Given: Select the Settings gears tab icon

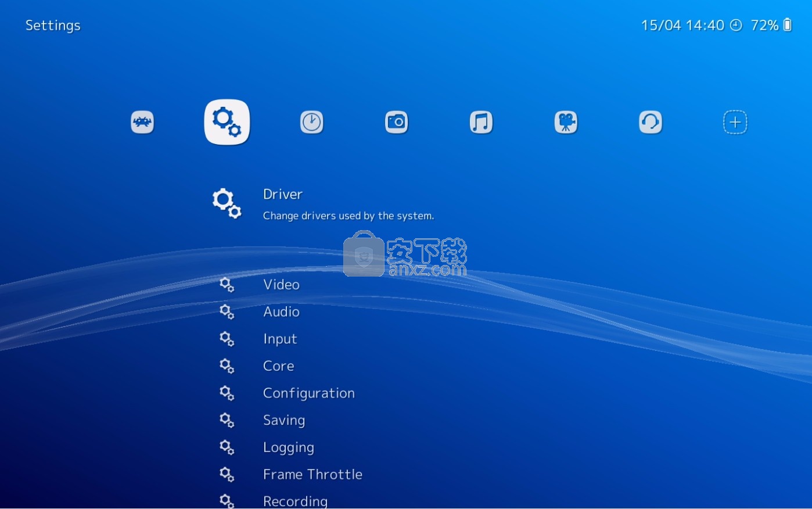Looking at the screenshot, I should 227,122.
